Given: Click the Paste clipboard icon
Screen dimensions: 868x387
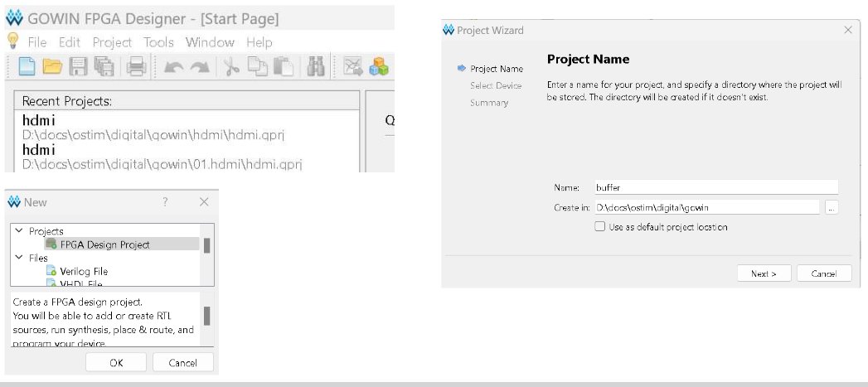Looking at the screenshot, I should coord(284,66).
